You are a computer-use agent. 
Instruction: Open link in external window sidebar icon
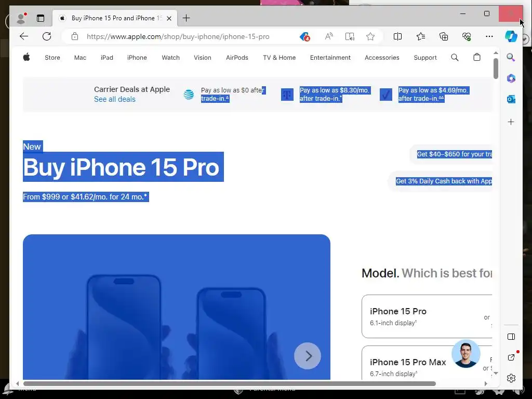point(511,357)
